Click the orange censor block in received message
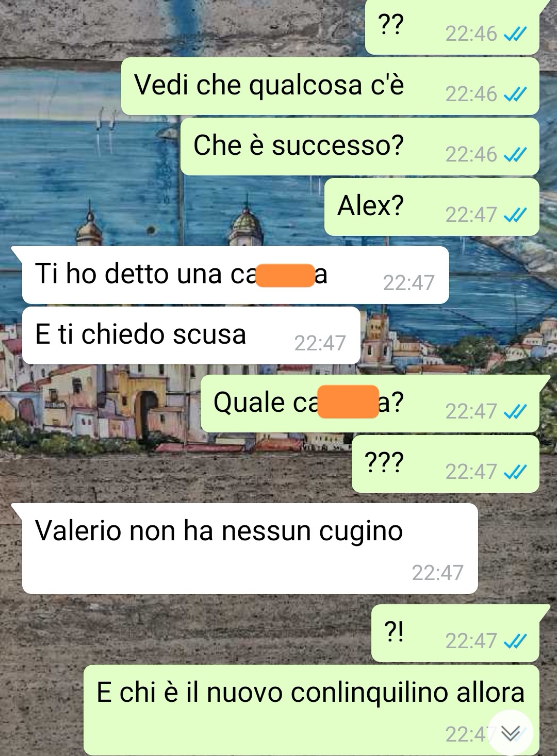The image size is (557, 756). 286,275
